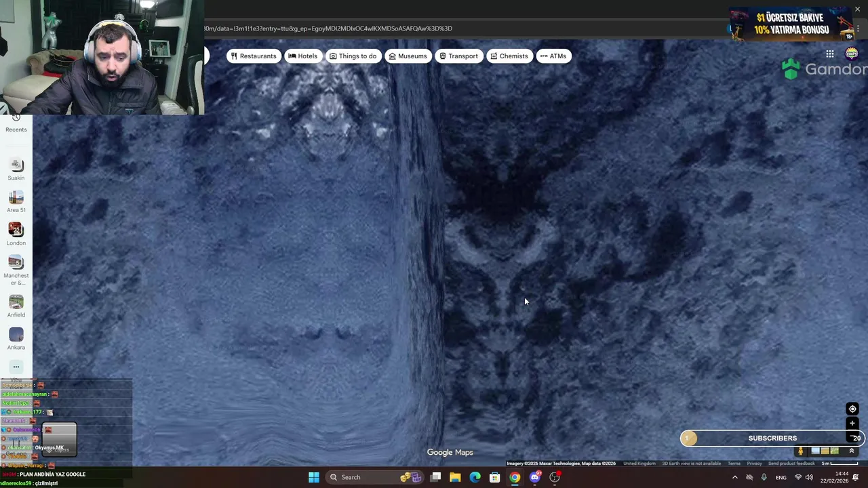Filter map by Restaurants
The image size is (868, 488).
254,56
